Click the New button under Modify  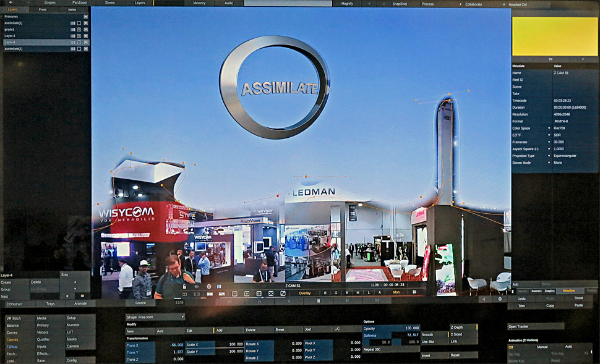click(140, 331)
